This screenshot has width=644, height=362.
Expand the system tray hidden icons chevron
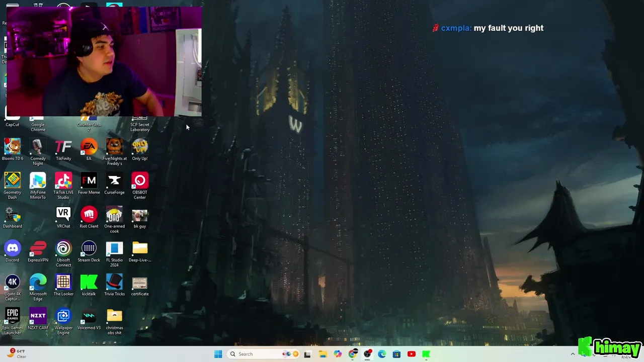(573, 354)
